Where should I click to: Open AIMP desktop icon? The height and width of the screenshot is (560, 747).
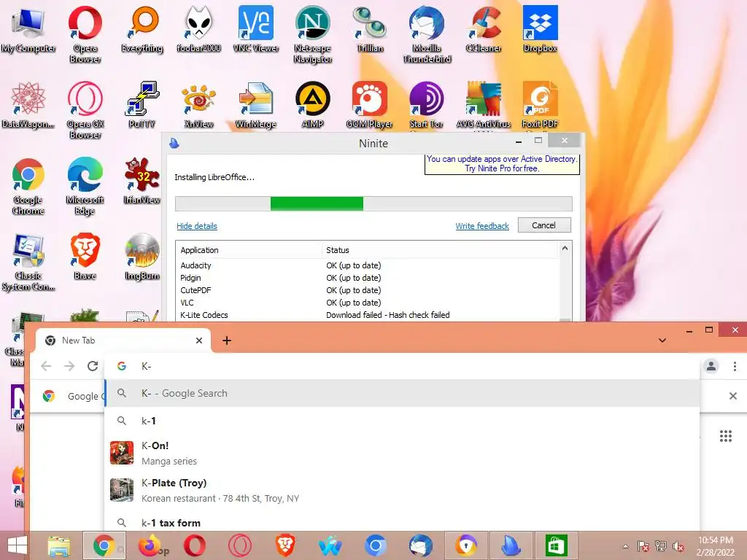pos(312,105)
